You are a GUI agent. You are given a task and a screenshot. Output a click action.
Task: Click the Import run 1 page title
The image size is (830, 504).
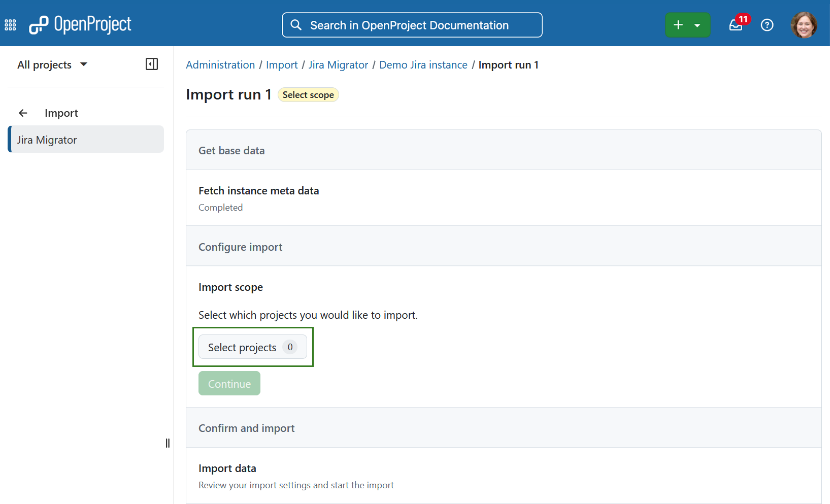[x=229, y=94]
